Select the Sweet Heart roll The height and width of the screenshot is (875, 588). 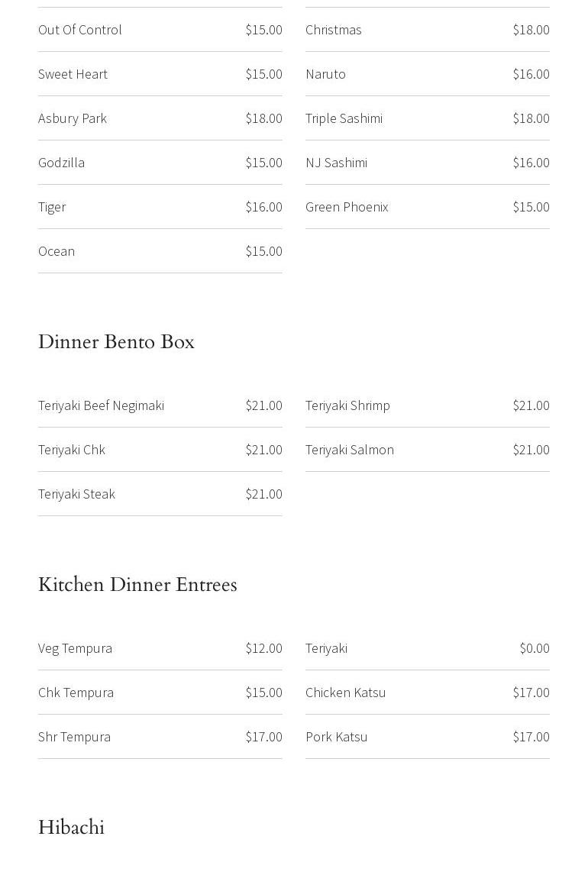[73, 74]
